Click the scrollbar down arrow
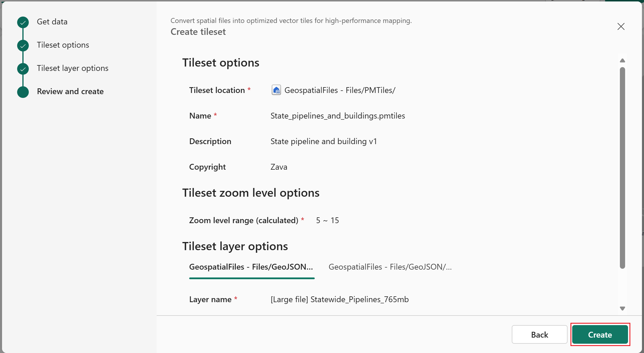Screen dimensions: 644x353 pyautogui.click(x=622, y=309)
